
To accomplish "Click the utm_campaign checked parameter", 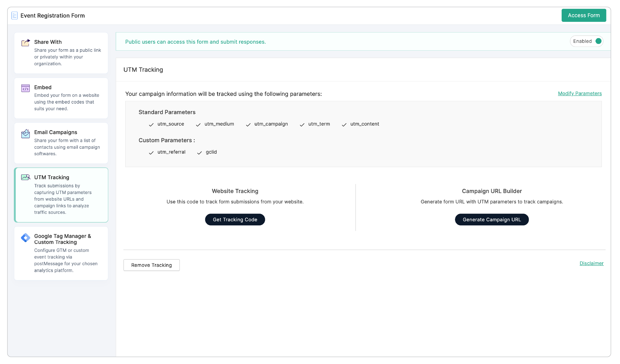I will point(271,124).
